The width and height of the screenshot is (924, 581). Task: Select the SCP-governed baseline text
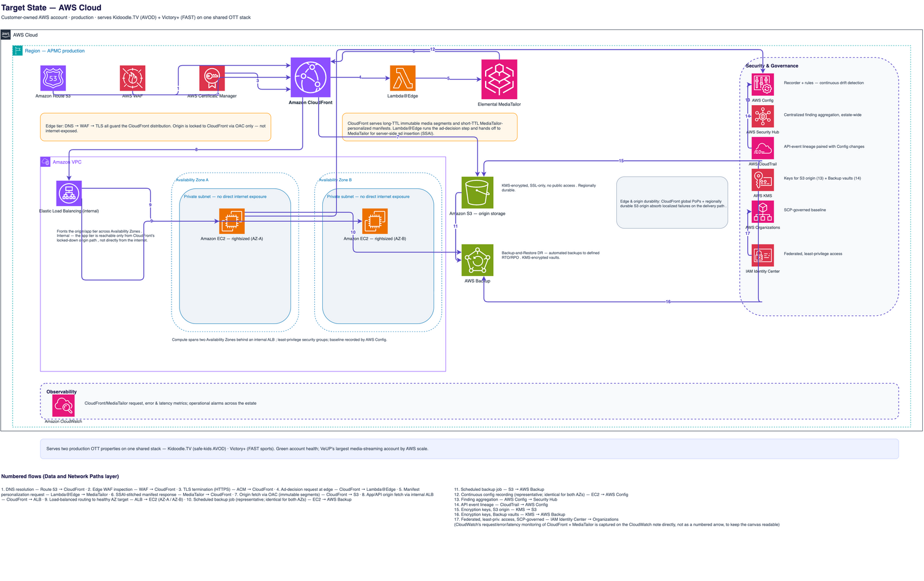point(805,210)
